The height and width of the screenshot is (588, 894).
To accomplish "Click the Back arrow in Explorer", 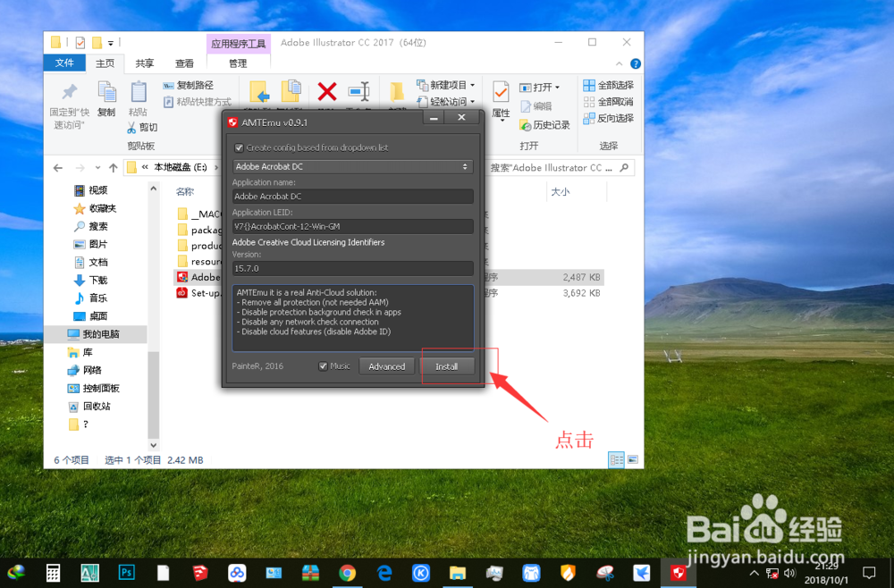I will coord(57,167).
